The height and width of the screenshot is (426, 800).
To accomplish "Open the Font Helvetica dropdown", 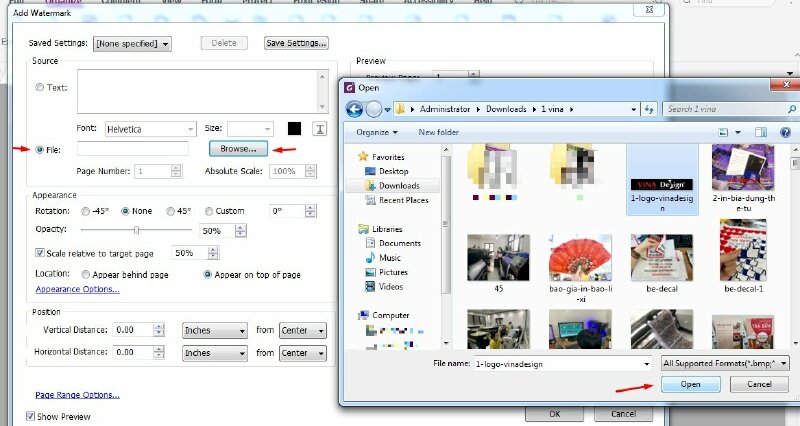I will coord(151,129).
